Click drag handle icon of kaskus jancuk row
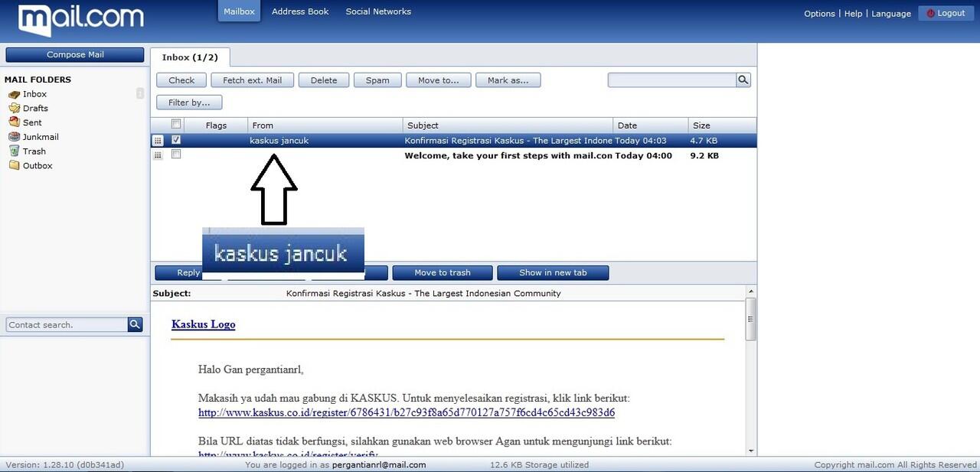This screenshot has height=472, width=980. tap(158, 141)
